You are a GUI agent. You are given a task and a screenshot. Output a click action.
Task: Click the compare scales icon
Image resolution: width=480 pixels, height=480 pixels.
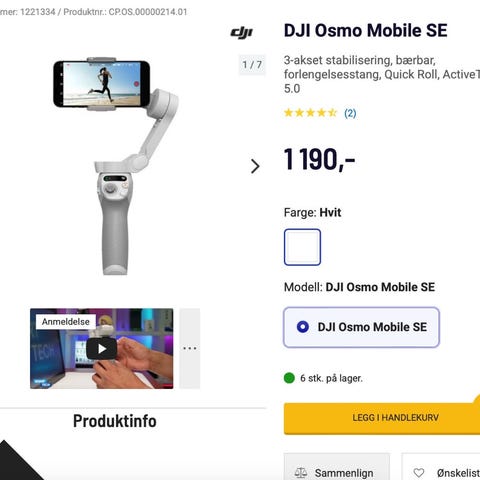click(300, 473)
